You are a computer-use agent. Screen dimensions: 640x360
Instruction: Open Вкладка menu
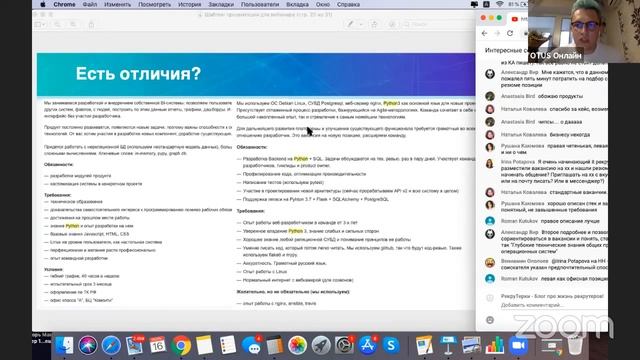tap(297, 4)
